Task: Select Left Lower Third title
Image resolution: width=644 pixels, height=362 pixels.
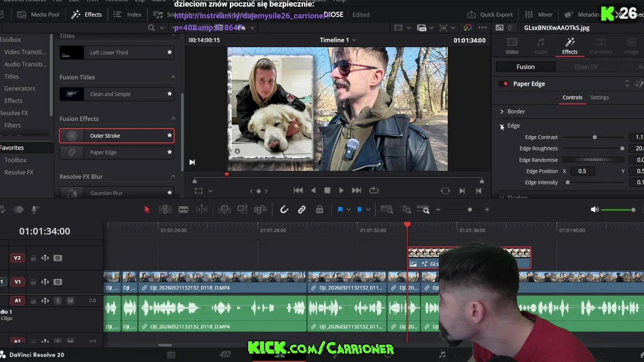Action: 117,52
